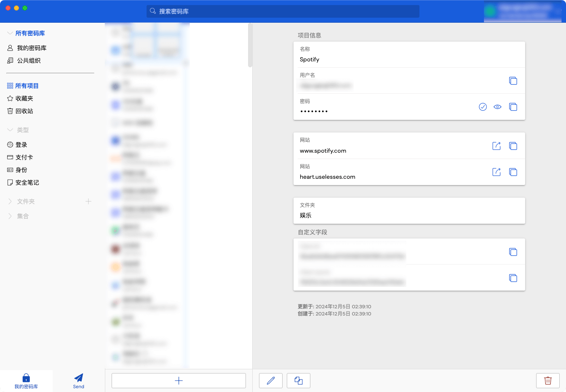The height and width of the screenshot is (392, 566).
Task: Click the 娱乐 folder value
Action: [306, 215]
